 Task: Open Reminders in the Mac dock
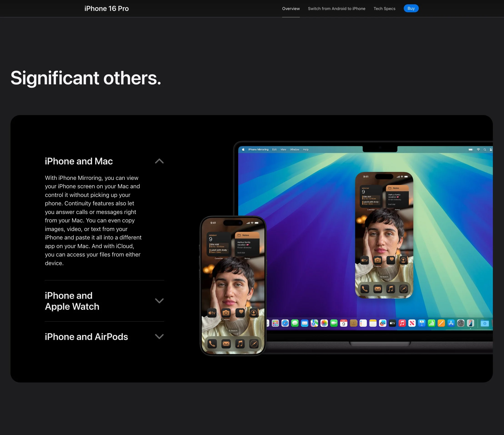pos(363,323)
